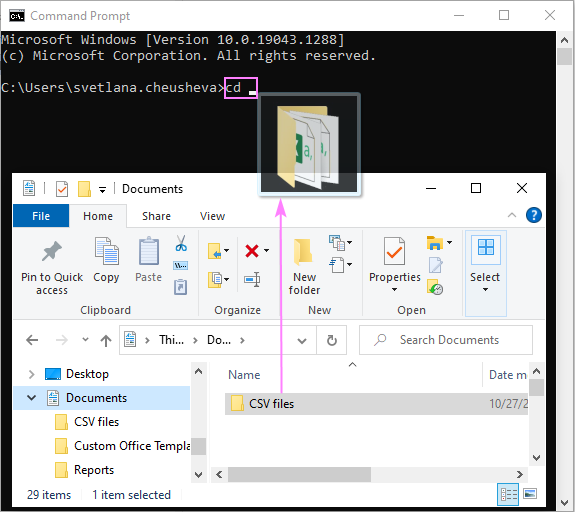Screen dimensions: 575x512
Task: Click the Move to folder icon
Action: point(215,251)
